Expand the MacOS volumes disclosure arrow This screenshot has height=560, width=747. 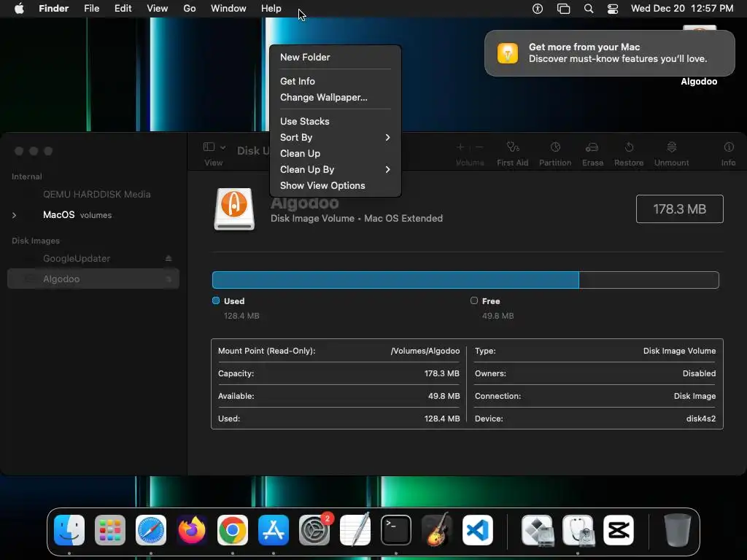point(15,215)
